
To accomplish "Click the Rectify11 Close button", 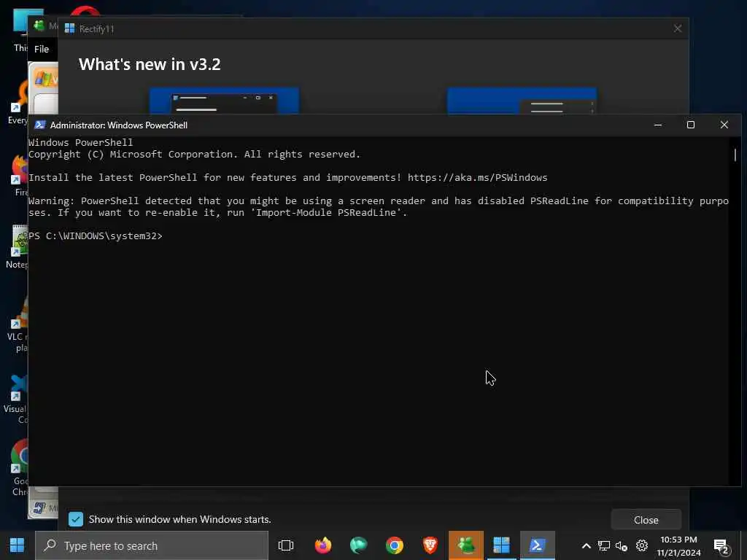I will coord(646,520).
